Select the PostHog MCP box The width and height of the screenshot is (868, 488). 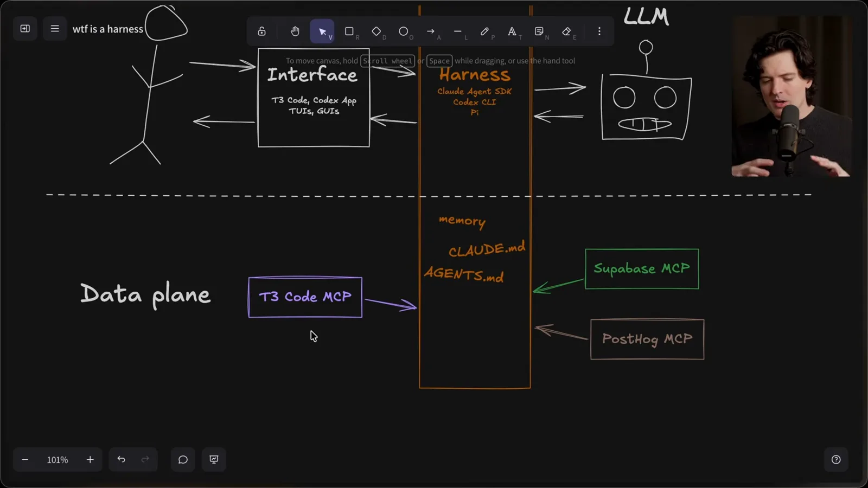pos(647,339)
